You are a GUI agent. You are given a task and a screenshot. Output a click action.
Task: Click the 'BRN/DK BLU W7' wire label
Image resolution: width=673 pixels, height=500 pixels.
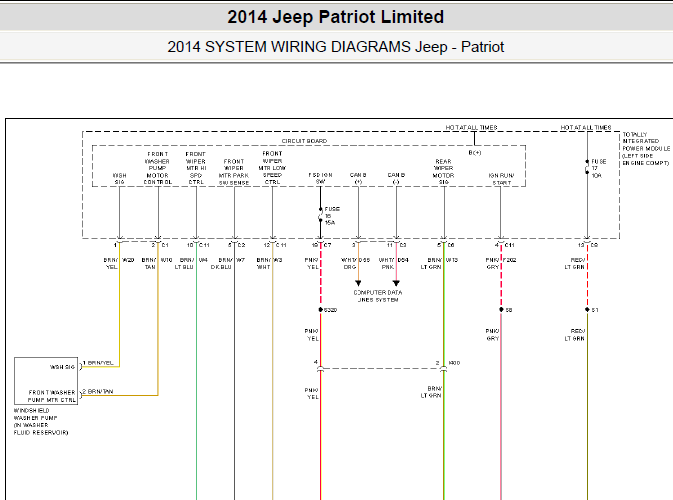point(227,263)
